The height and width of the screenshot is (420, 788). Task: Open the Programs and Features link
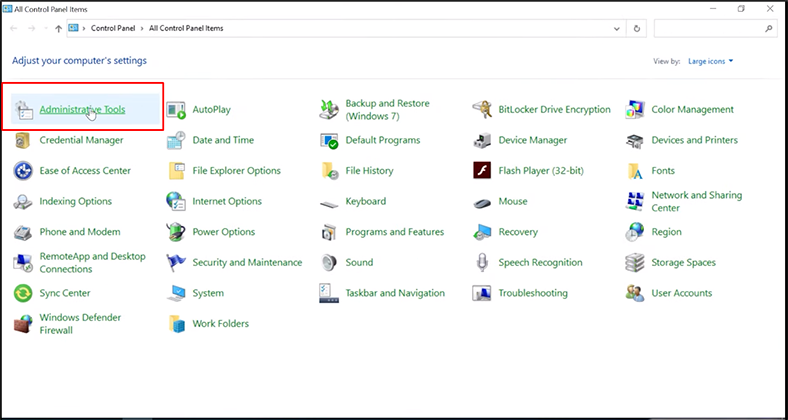coord(395,232)
